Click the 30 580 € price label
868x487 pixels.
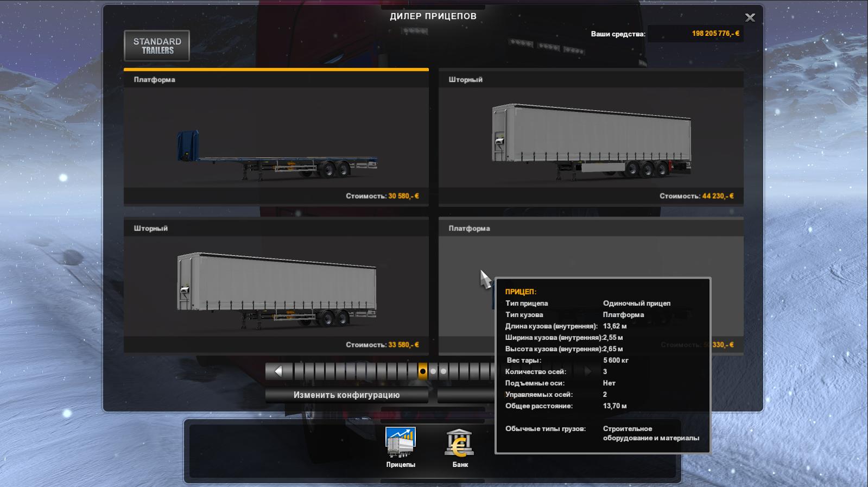pos(403,196)
